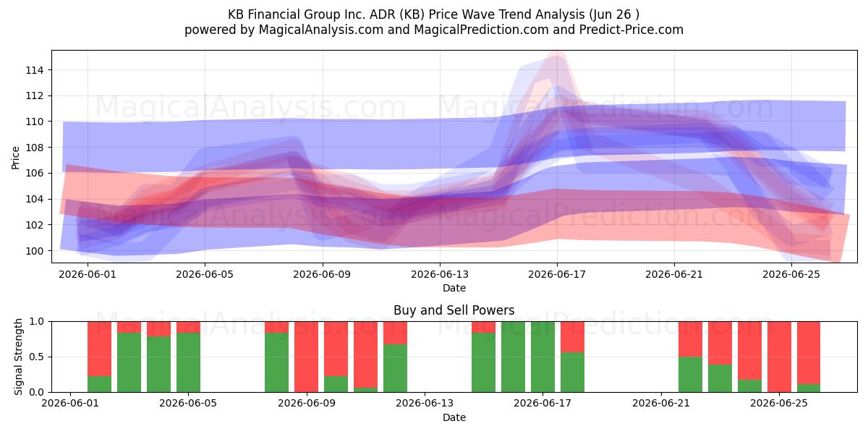Click the full green buy bar for June 16
The width and height of the screenshot is (868, 434).
tap(514, 357)
